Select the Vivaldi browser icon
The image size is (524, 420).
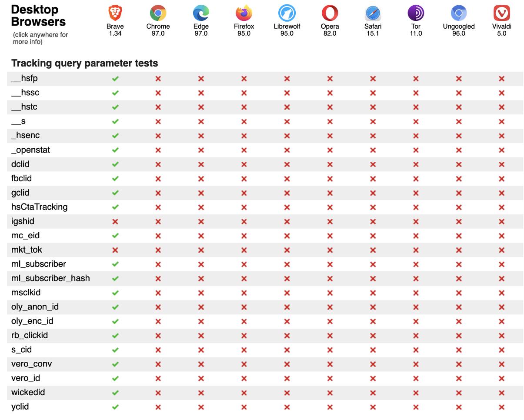(x=501, y=13)
